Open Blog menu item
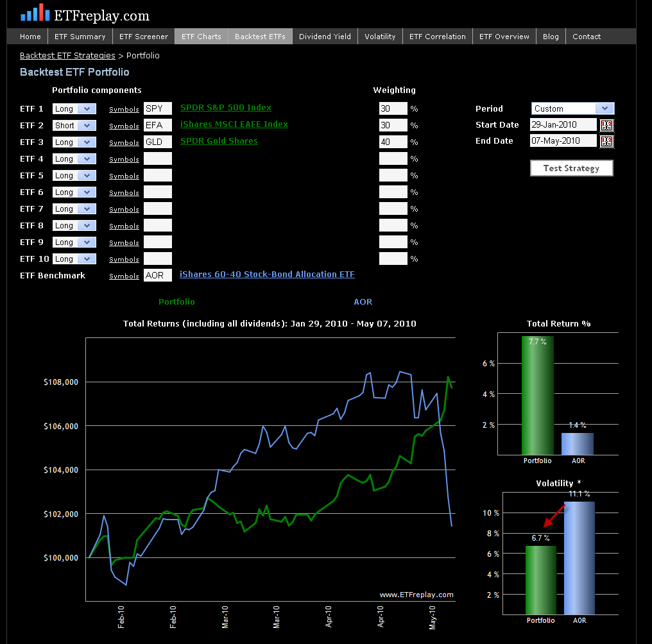Viewport: 652px width, 644px height. pyautogui.click(x=551, y=37)
